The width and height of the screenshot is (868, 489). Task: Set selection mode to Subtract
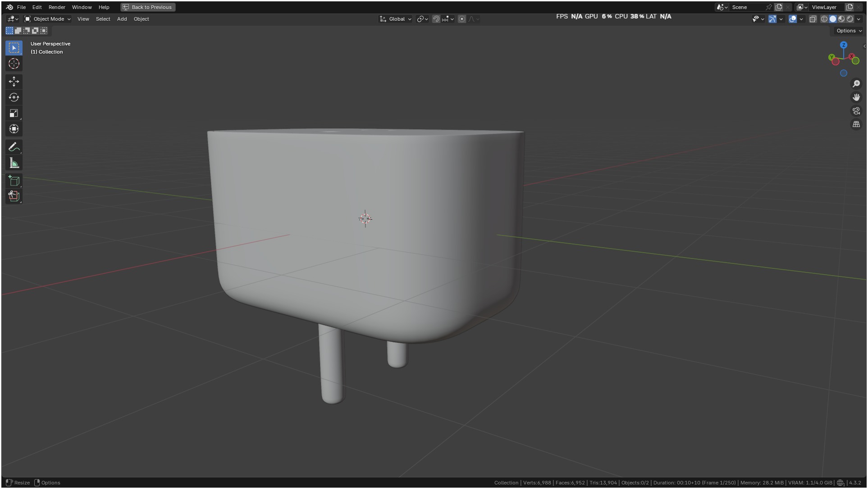27,31
